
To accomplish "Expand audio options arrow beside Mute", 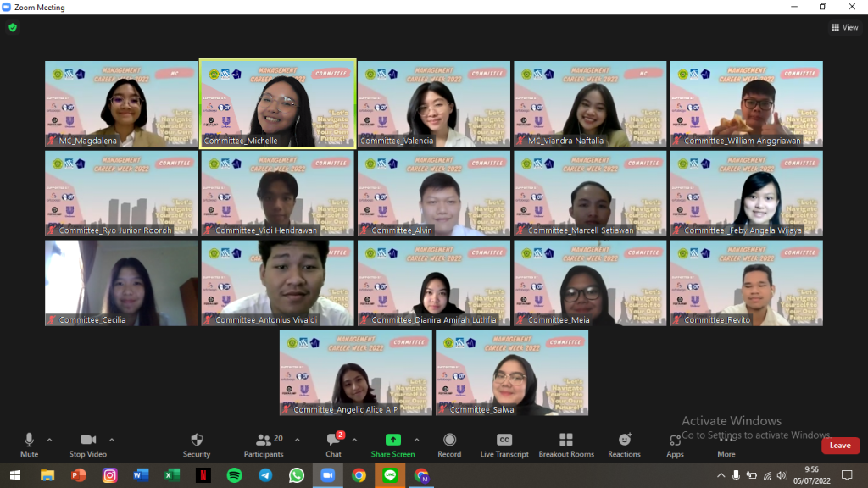I will (49, 440).
